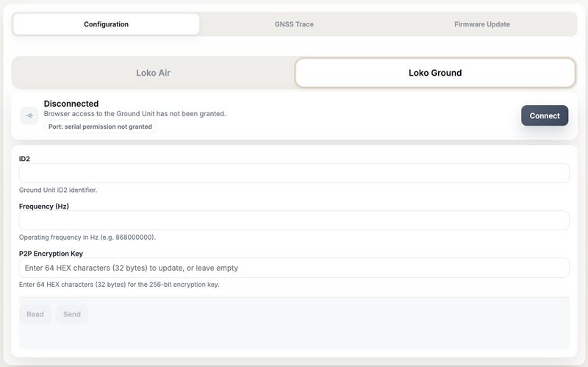Screen dimensions: 588x367
Task: Focus the ID2 input field
Action: (x=294, y=174)
